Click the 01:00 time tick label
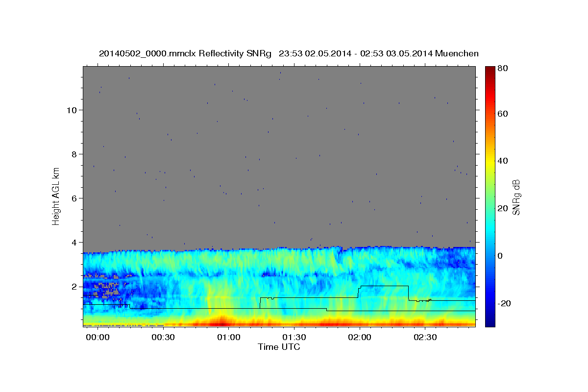Image resolution: width=588 pixels, height=392 pixels. 229,338
